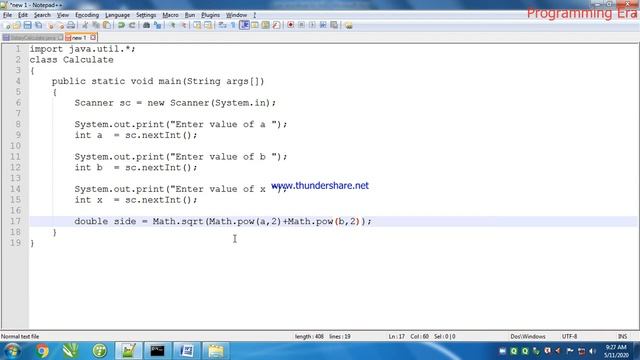Open the Edit menu
The image size is (640, 360).
pyautogui.click(x=23, y=15)
